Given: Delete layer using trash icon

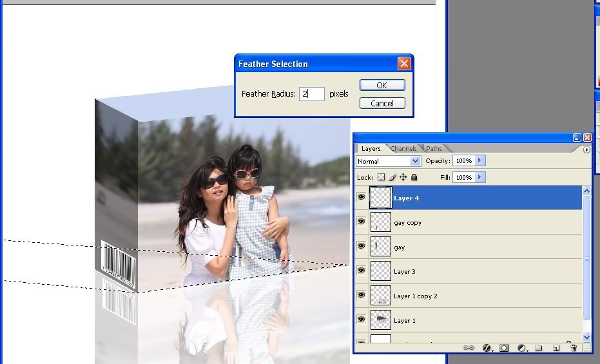Looking at the screenshot, I should click(573, 348).
